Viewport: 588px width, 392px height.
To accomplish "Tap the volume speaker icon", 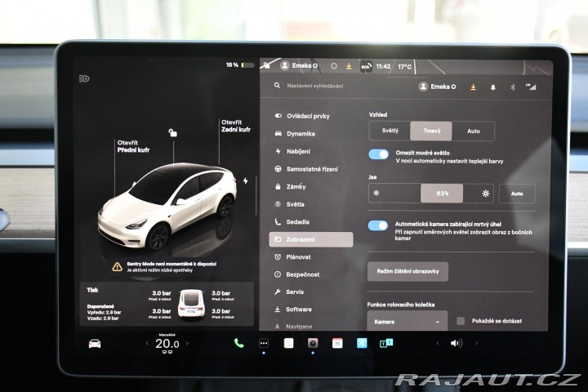I will (456, 343).
